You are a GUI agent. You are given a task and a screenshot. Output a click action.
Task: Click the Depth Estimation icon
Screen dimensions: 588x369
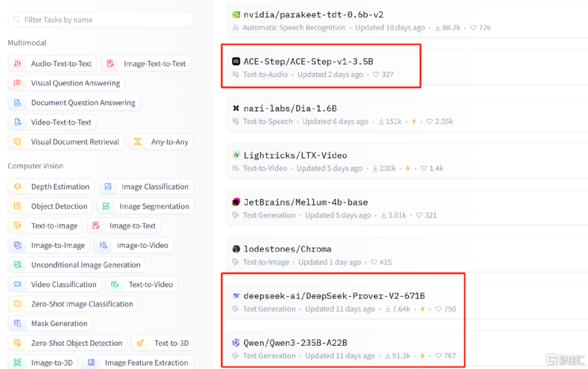18,187
